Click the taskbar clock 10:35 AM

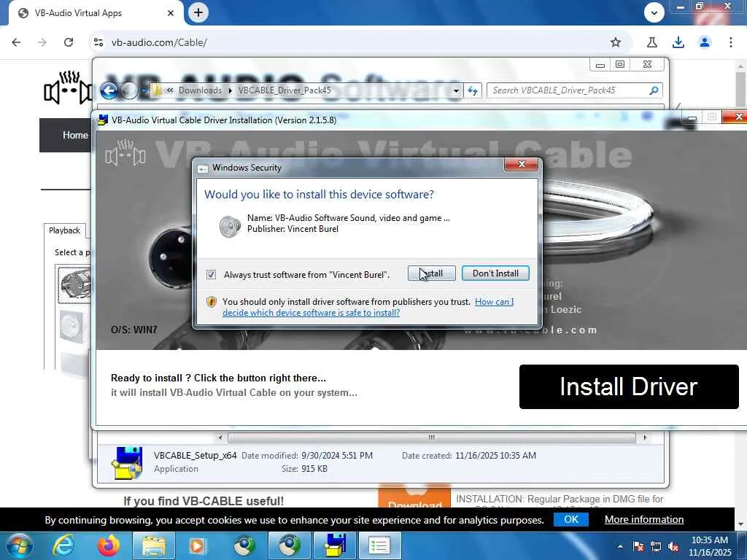[709, 546]
